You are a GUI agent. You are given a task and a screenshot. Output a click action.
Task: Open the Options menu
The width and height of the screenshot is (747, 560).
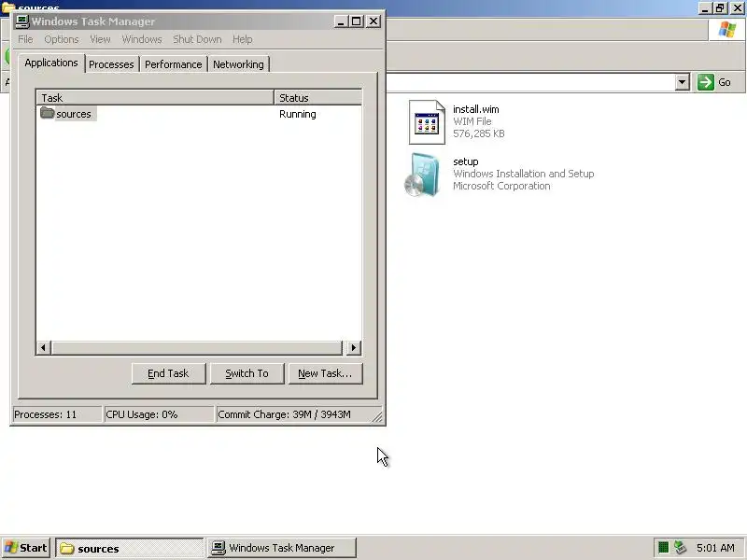pos(62,39)
